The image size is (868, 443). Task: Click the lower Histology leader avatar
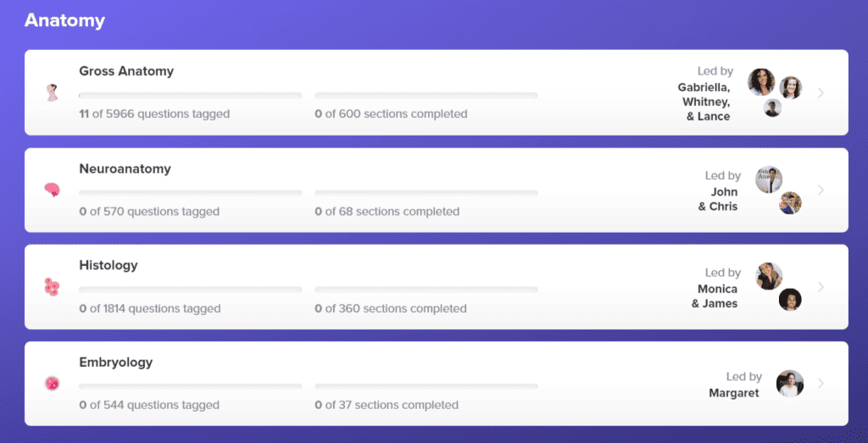790,299
